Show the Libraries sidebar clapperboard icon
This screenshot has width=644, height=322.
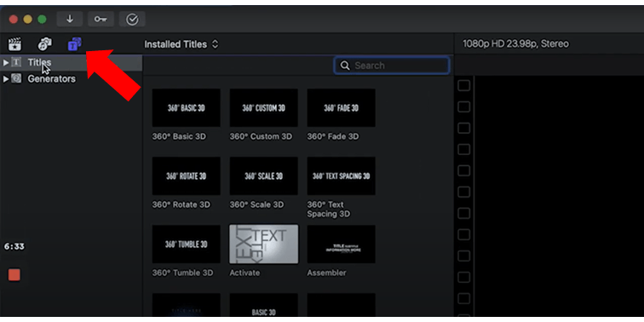pos(14,44)
